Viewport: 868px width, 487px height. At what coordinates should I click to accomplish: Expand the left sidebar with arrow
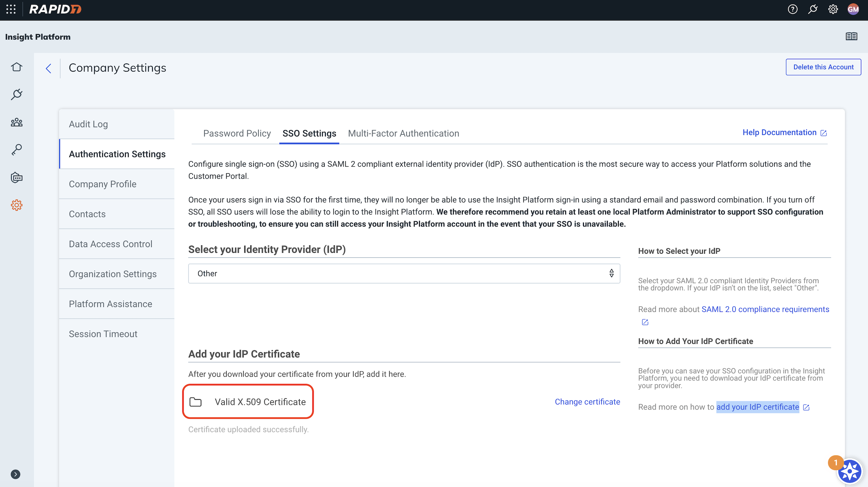coord(15,474)
